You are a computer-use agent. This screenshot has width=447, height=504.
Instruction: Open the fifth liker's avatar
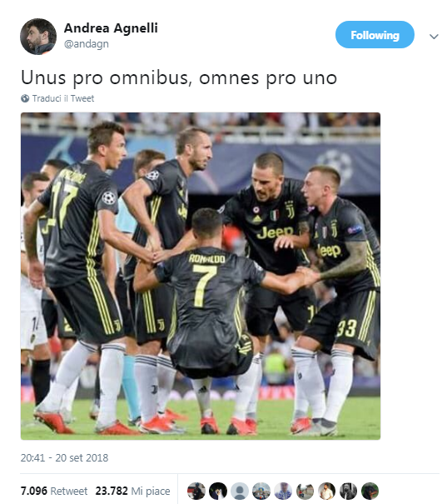[x=283, y=491]
